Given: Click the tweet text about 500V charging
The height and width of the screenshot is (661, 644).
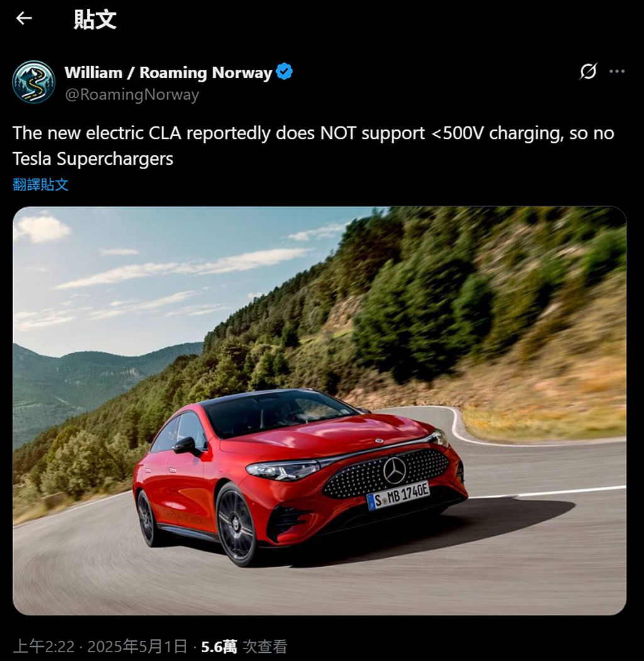Looking at the screenshot, I should point(313,146).
